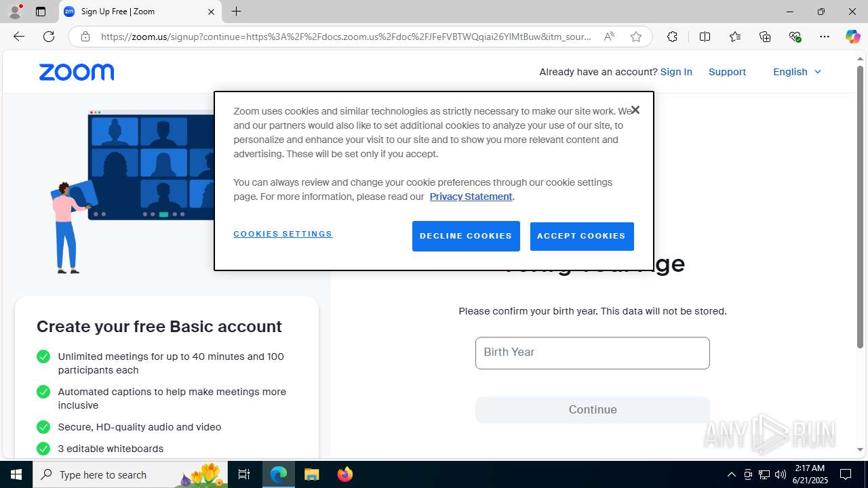Click the Automated captions checkmark icon
868x488 pixels.
(x=43, y=392)
